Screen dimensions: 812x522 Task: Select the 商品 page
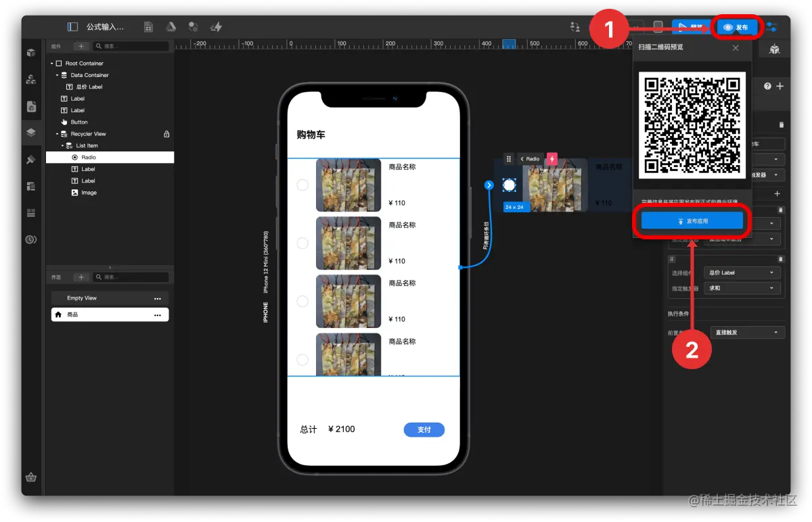click(110, 315)
